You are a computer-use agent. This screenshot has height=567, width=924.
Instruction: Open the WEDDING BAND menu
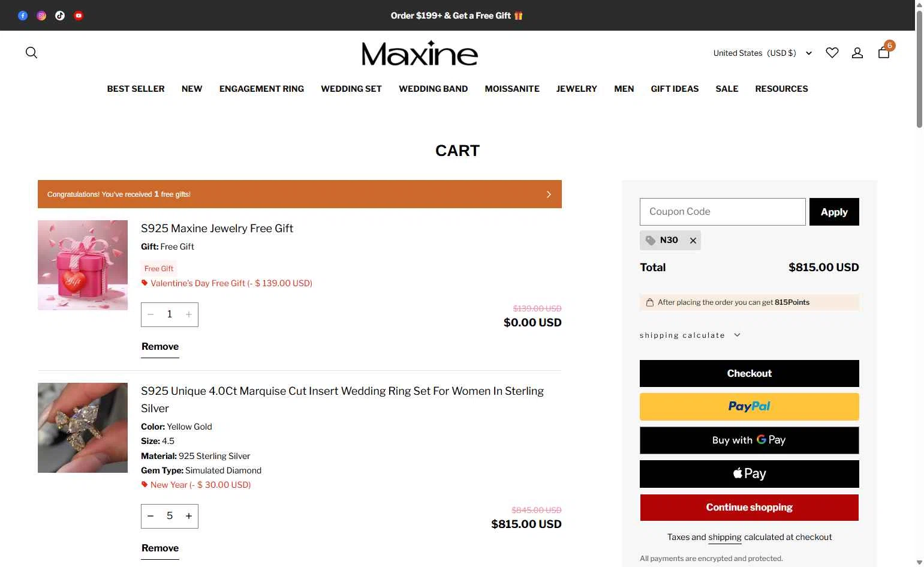434,89
